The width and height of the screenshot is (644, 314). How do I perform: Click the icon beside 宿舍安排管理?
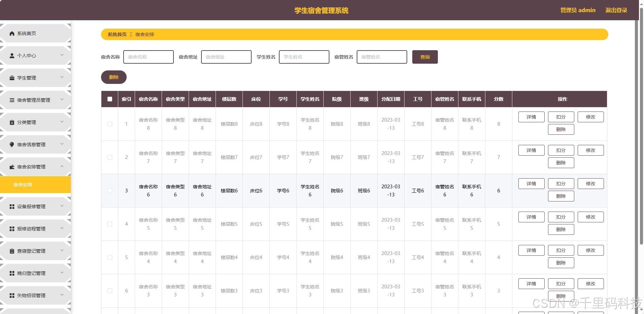(x=12, y=167)
